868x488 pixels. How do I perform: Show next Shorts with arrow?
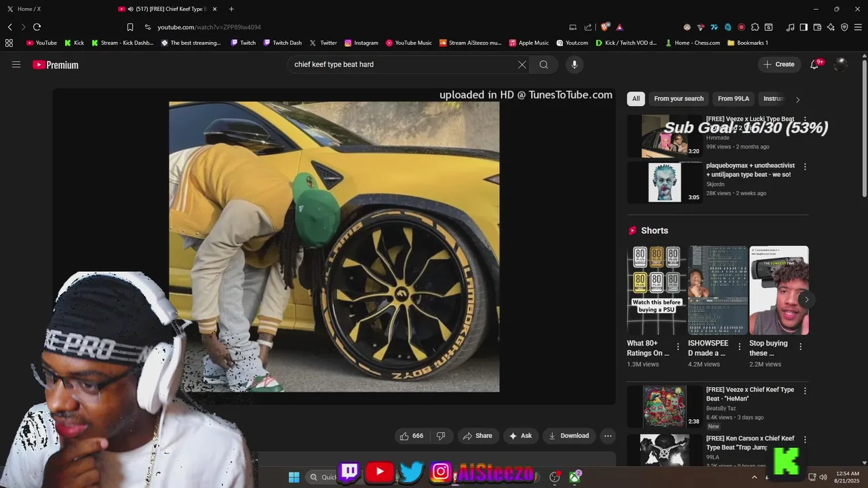806,299
